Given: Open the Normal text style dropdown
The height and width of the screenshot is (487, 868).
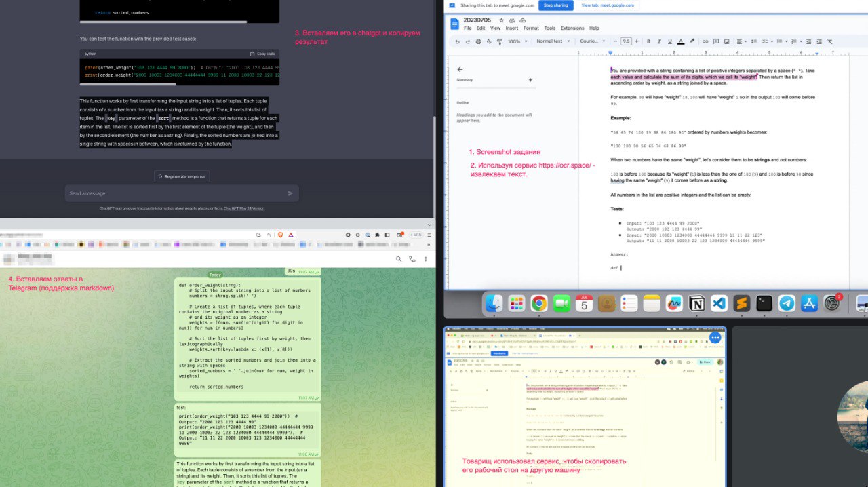Looking at the screenshot, I should coord(553,41).
